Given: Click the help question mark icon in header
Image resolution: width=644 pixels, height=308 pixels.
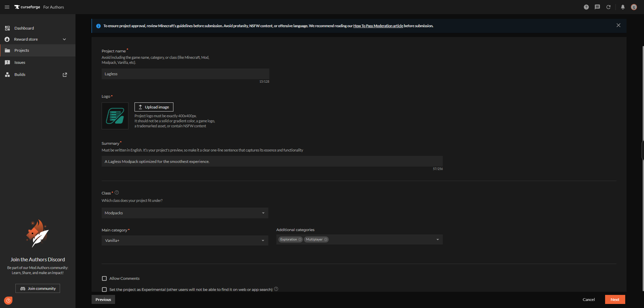Looking at the screenshot, I should click(586, 7).
